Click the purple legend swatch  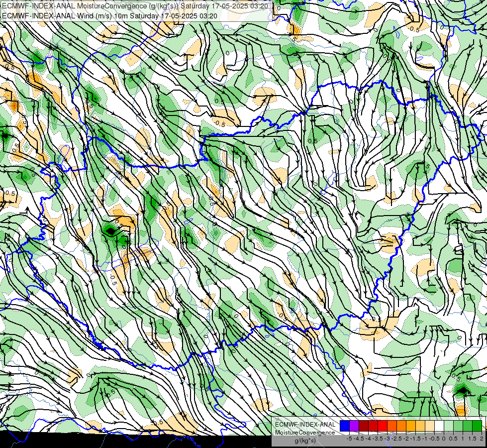click(x=354, y=426)
